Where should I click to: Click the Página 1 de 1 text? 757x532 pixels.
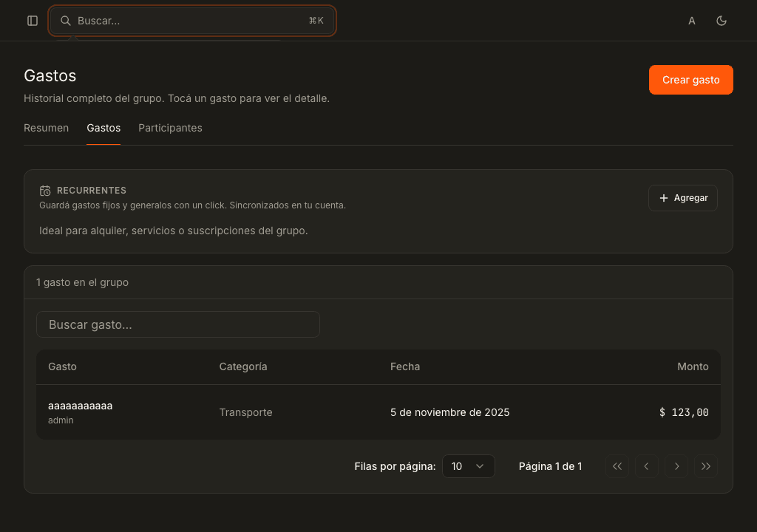click(550, 466)
